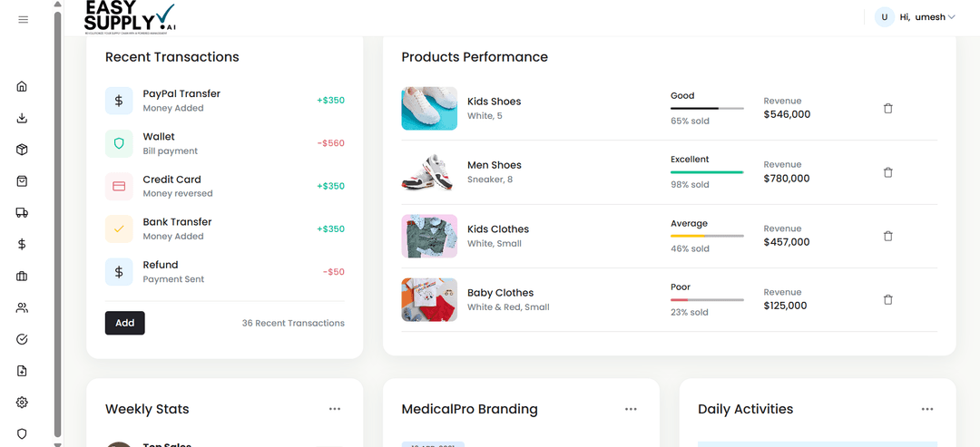Open the delivery truck sidebar icon
The width and height of the screenshot is (980, 447).
point(22,213)
